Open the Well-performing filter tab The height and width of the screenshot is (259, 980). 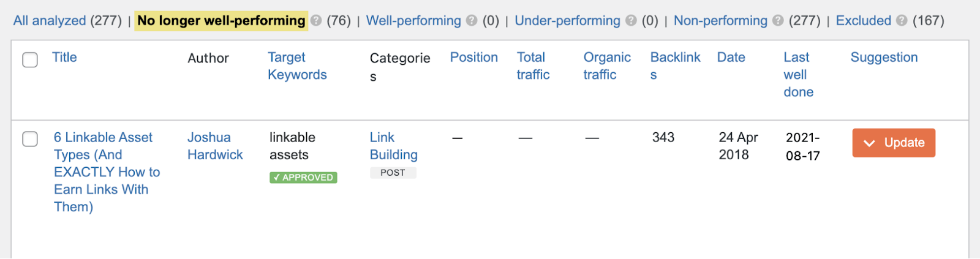point(413,21)
